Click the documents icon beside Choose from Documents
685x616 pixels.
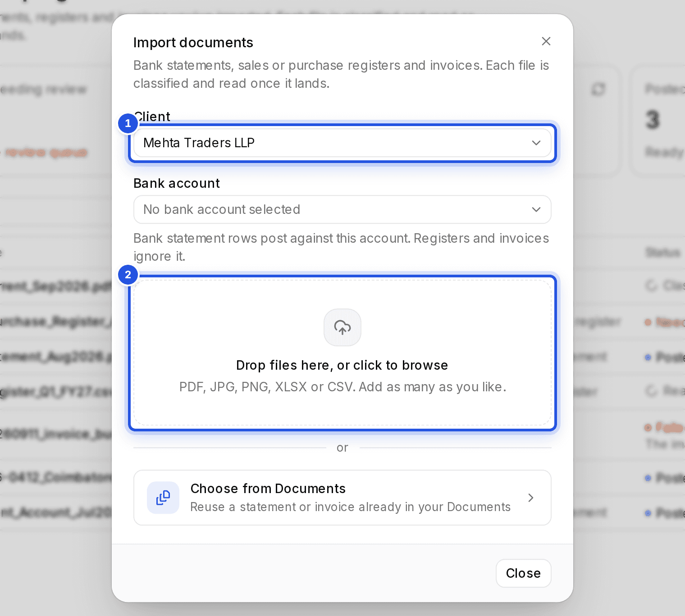(163, 498)
